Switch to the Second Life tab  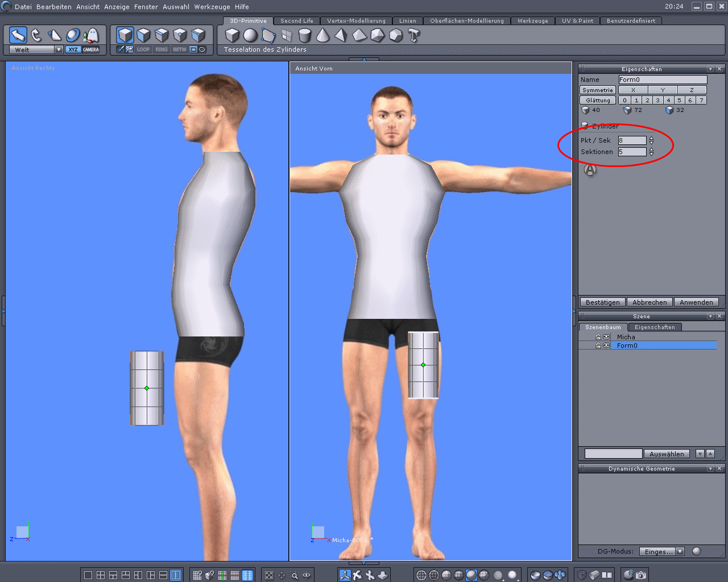(x=297, y=20)
